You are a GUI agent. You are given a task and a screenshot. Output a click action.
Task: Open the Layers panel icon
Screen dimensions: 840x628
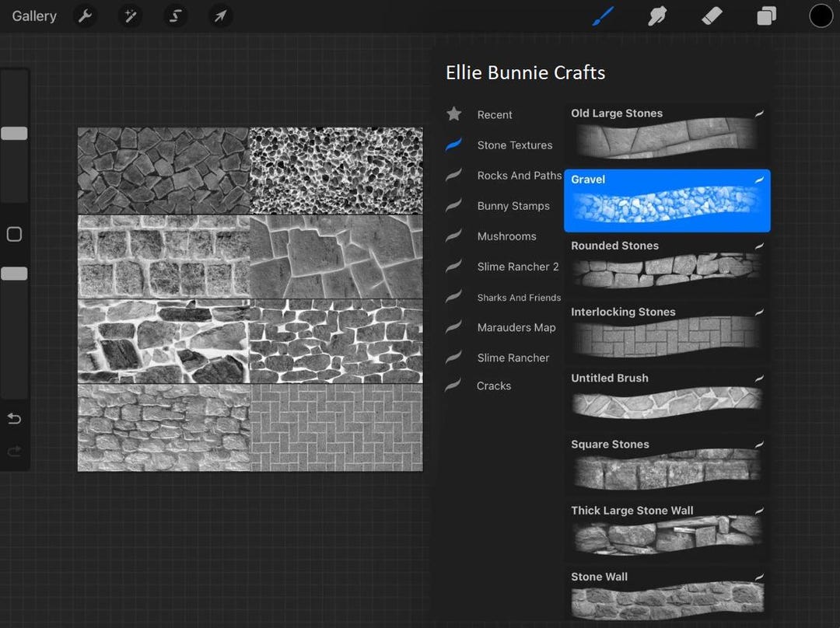click(x=766, y=16)
